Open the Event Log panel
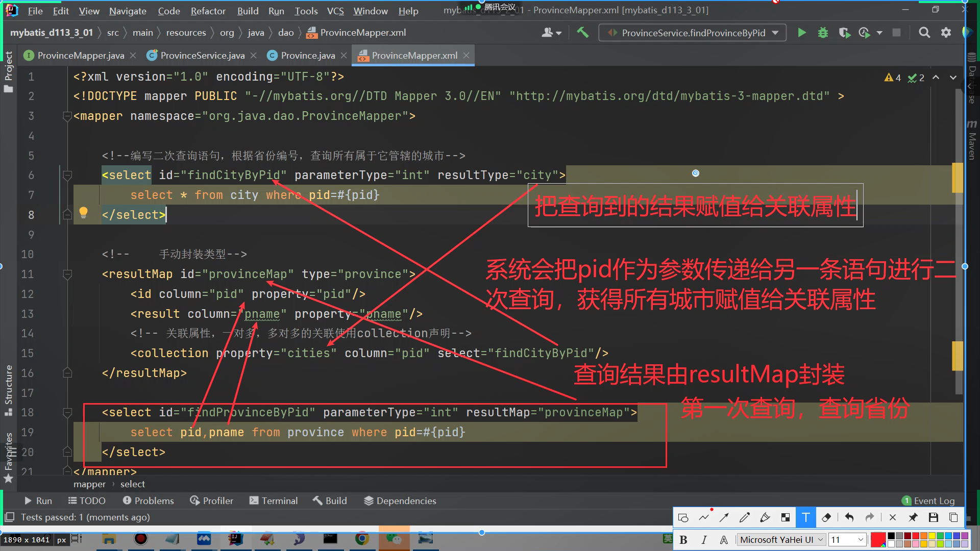980x551 pixels. coord(928,500)
